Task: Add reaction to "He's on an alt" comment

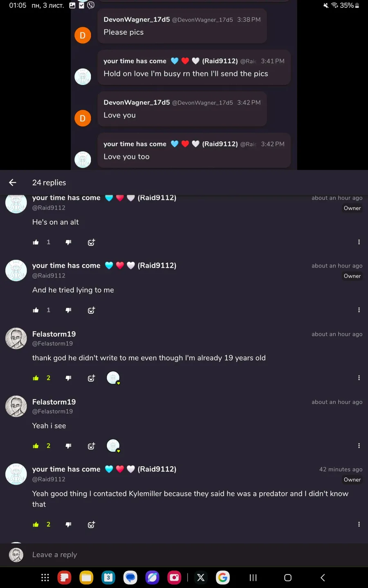Action: click(x=91, y=242)
